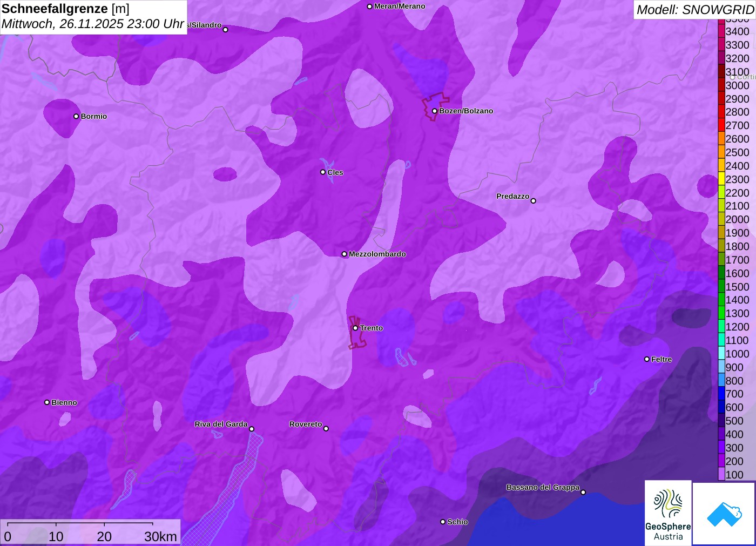Screen dimensions: 756x546
Task: Click the 2700 red legend swatch
Action: click(x=721, y=125)
